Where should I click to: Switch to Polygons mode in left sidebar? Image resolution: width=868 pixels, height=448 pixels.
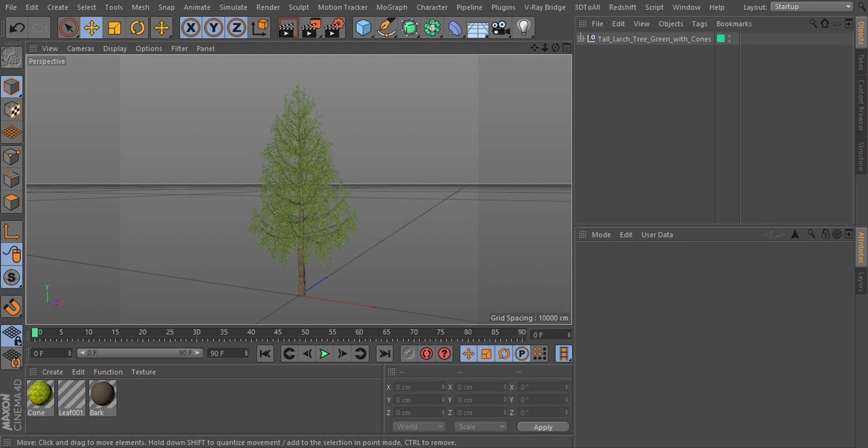(12, 203)
